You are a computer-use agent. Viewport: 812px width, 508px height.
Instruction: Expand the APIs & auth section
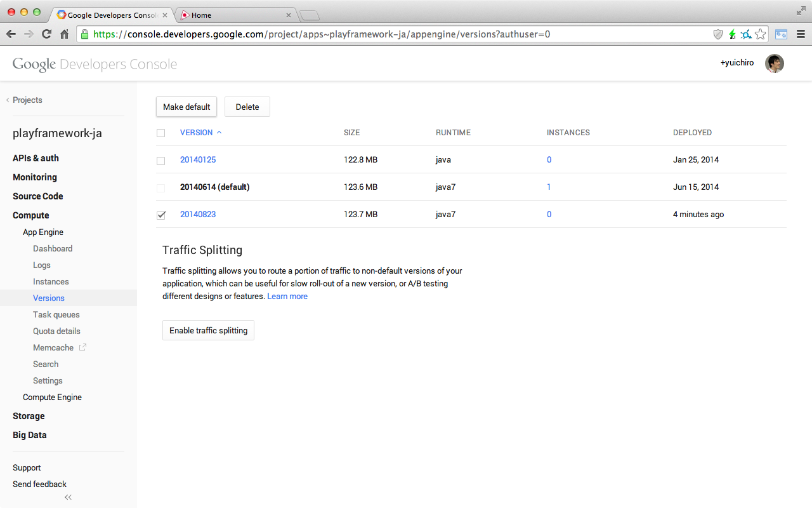point(36,158)
